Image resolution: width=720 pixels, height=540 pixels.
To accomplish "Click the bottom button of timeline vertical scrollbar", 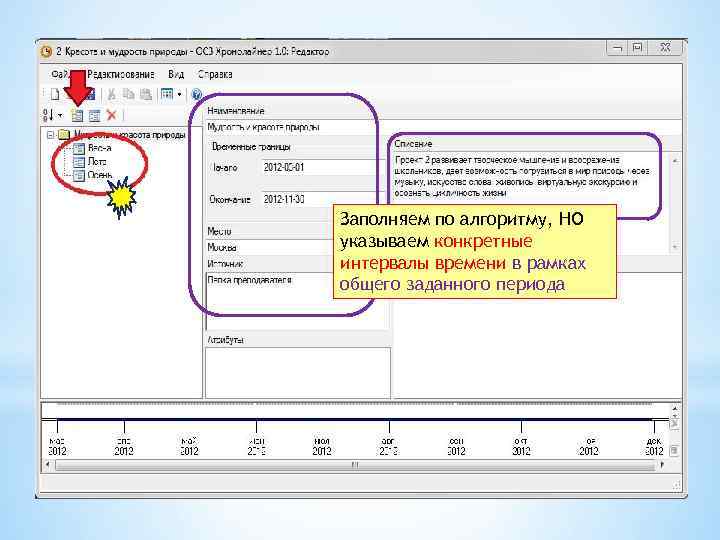I will point(674,450).
